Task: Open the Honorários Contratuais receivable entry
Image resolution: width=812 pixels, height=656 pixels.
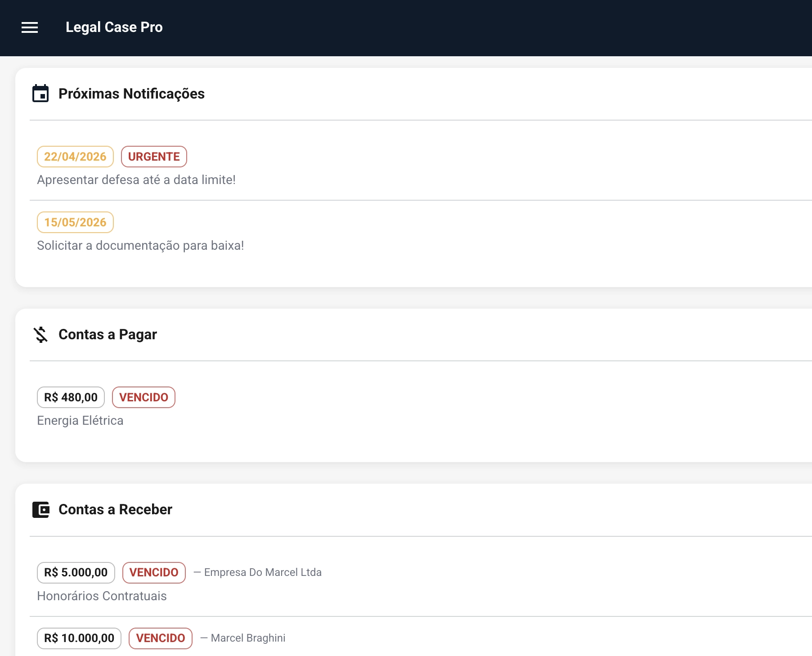Action: coord(102,596)
